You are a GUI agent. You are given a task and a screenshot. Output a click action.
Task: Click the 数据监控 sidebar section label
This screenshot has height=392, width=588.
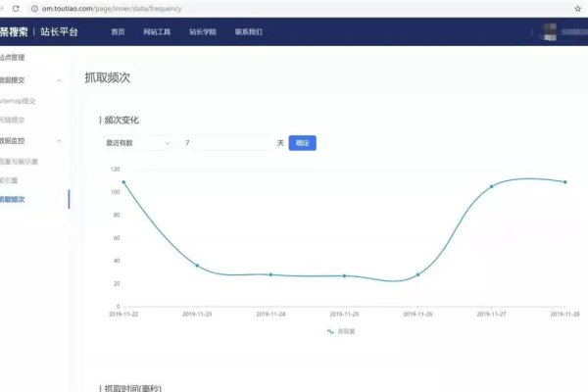click(12, 141)
